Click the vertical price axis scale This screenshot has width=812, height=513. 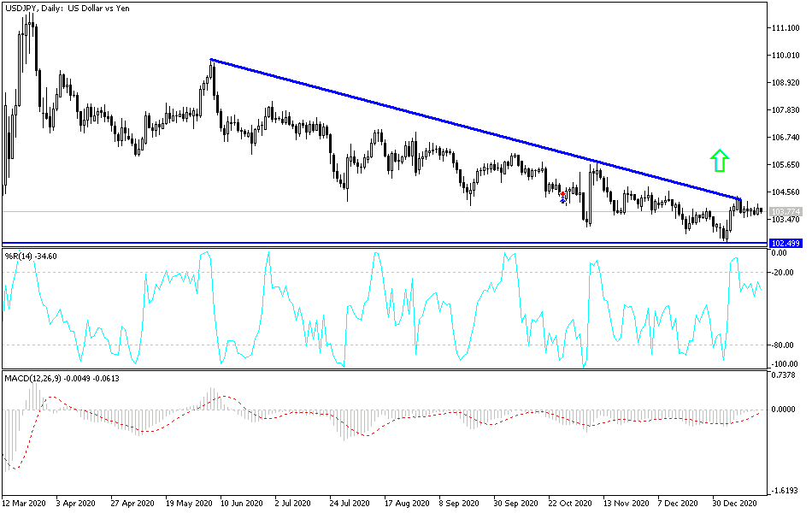tap(786, 128)
